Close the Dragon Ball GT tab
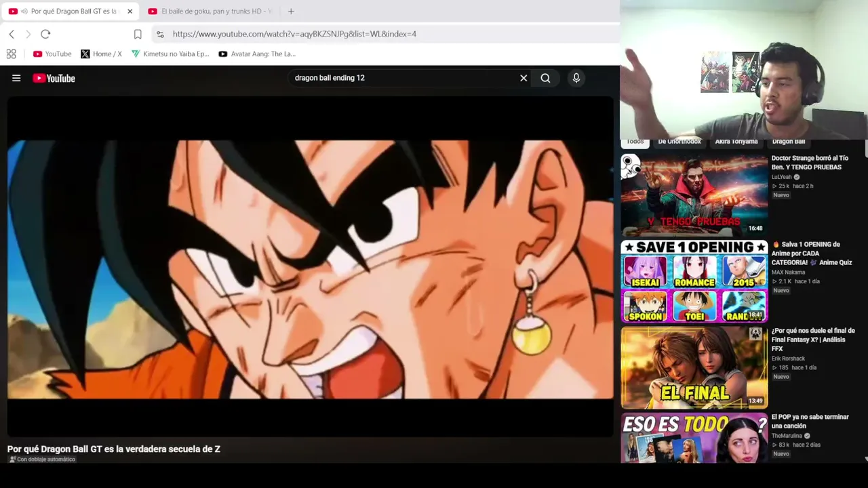This screenshot has height=488, width=868. 130,12
